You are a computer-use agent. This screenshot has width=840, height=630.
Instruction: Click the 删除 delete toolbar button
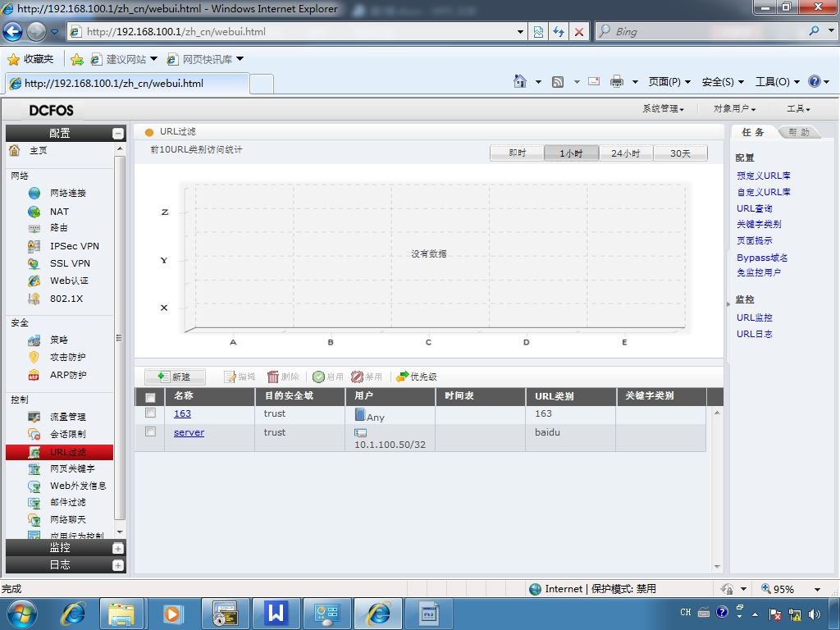click(x=283, y=377)
